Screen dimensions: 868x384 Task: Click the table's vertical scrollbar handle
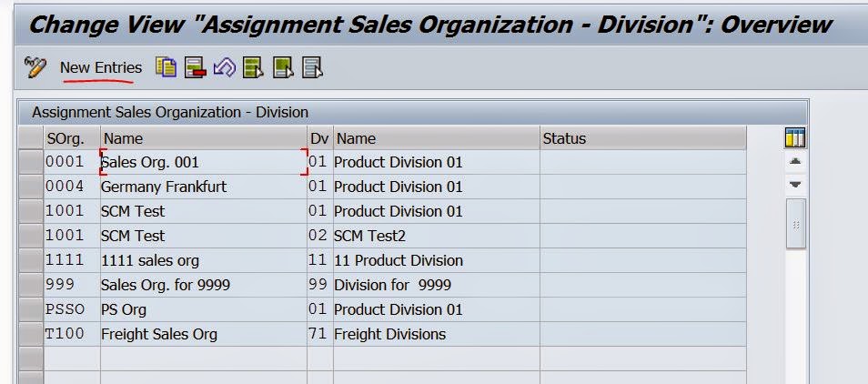[x=795, y=225]
